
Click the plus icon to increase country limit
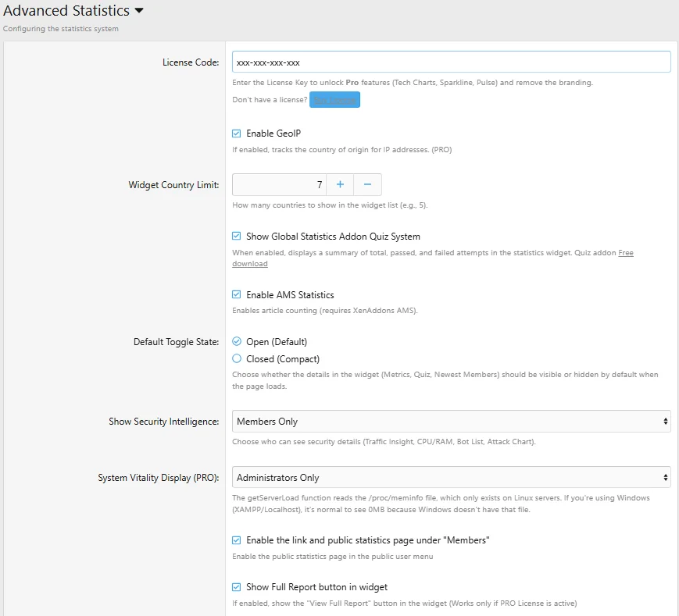point(340,185)
